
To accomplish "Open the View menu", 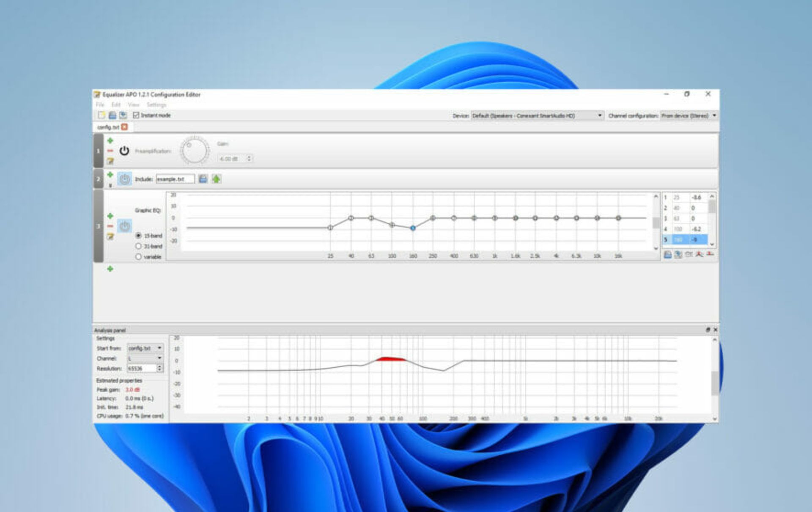I will (x=134, y=105).
